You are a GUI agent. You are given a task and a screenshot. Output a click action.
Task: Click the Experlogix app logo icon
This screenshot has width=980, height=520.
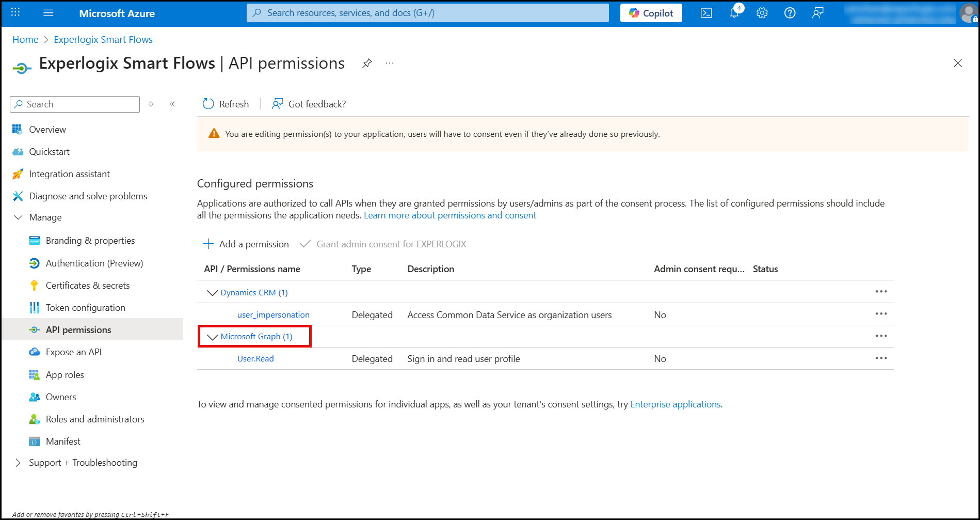tap(22, 68)
